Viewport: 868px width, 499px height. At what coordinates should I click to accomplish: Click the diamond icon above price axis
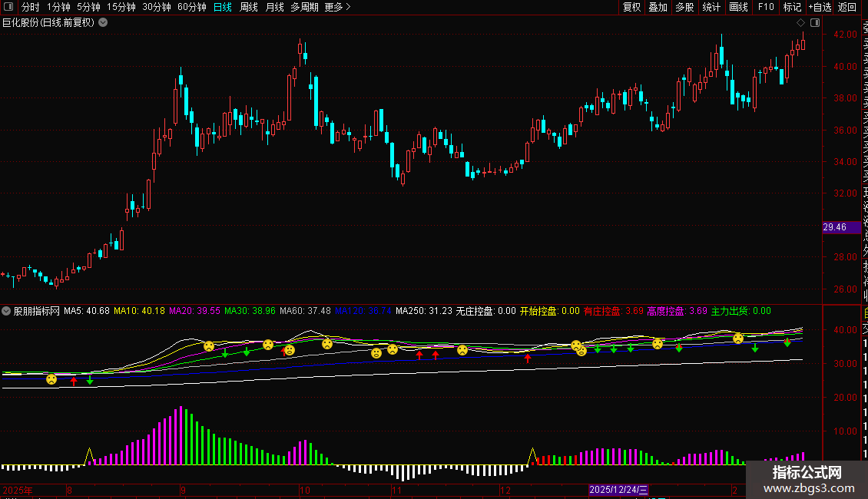click(800, 22)
